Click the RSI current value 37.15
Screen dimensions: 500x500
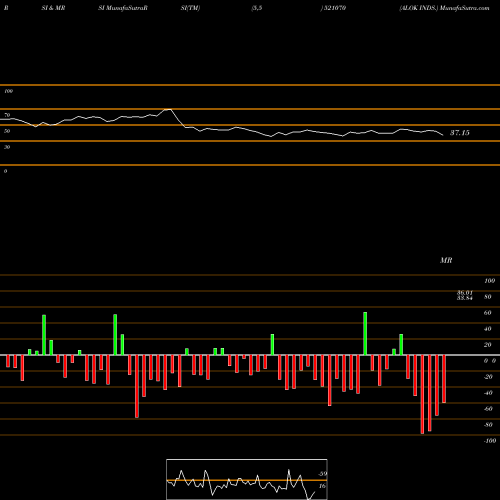(460, 133)
